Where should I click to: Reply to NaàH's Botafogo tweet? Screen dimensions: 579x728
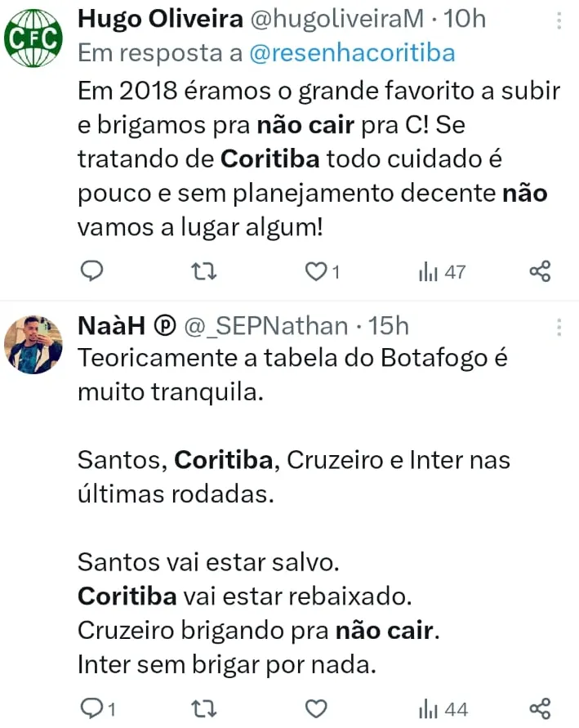point(92,708)
